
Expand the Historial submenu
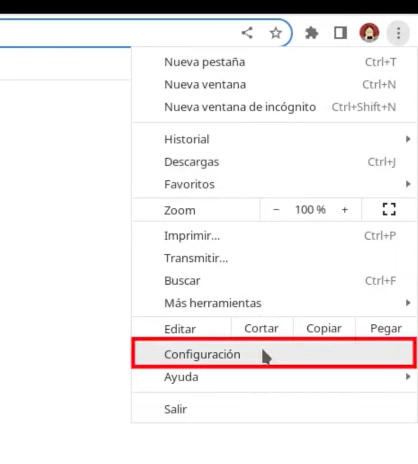(x=274, y=139)
